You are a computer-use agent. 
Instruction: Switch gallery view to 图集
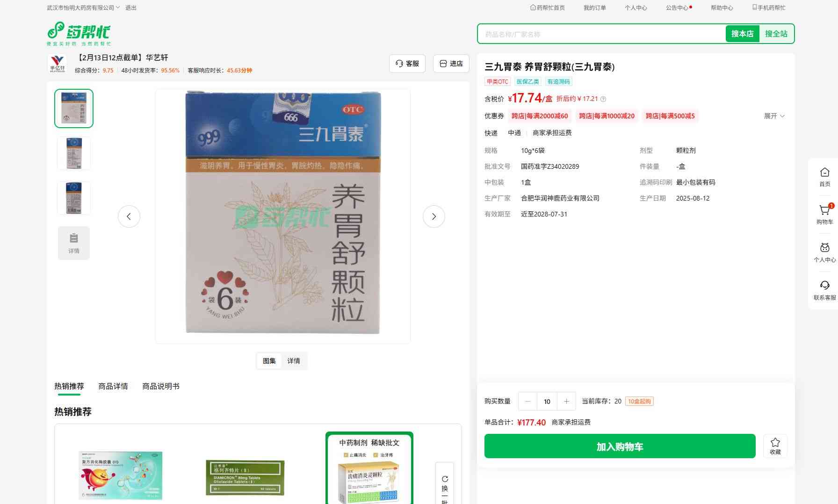[x=269, y=361]
